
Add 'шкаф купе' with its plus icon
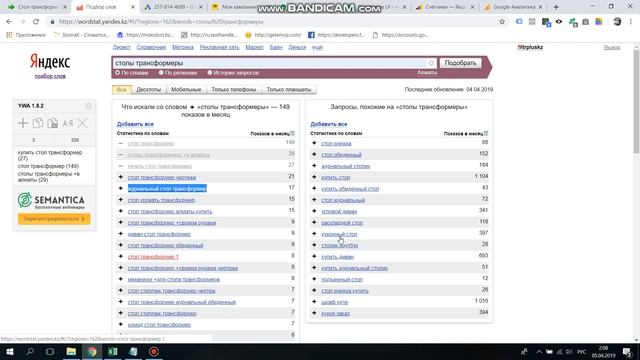click(314, 302)
